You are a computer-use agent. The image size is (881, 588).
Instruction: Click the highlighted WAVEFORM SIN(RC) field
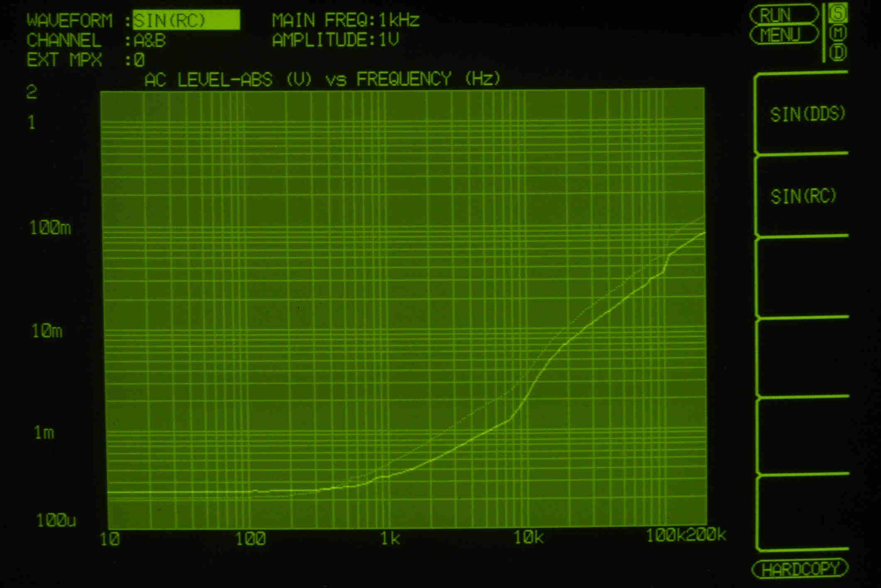186,20
